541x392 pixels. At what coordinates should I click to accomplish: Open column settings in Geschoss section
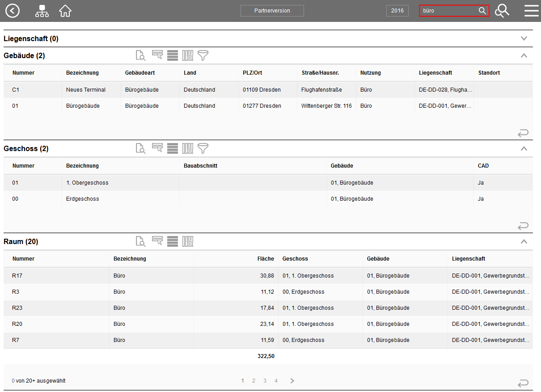coord(188,148)
